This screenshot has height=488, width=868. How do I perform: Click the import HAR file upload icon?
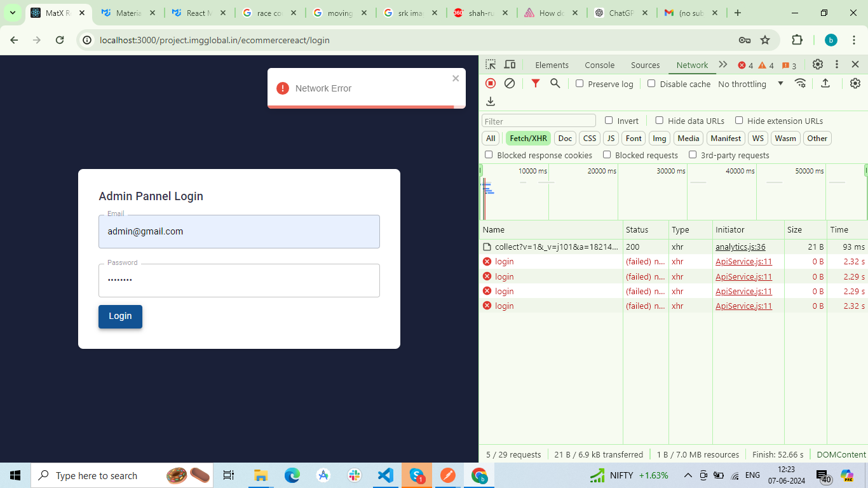[x=825, y=83]
